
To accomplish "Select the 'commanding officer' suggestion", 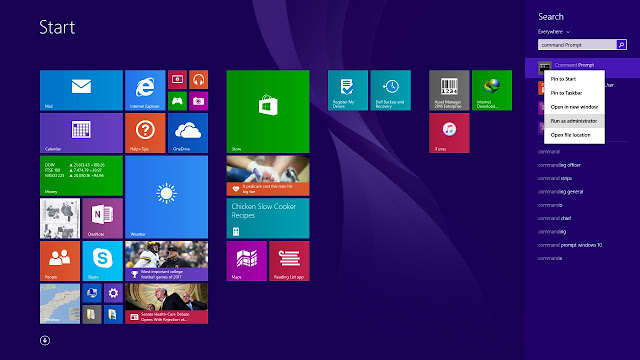I will point(559,165).
